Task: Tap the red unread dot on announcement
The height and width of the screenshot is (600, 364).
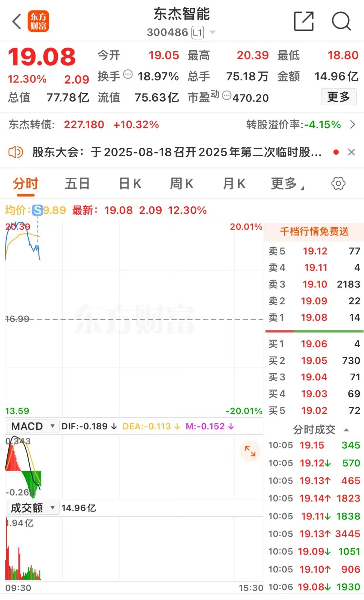Action: pos(336,152)
